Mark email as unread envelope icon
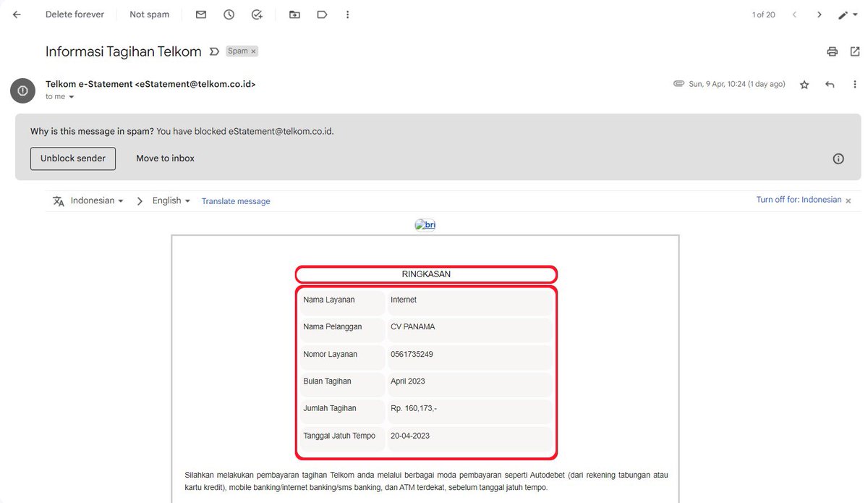 [201, 14]
